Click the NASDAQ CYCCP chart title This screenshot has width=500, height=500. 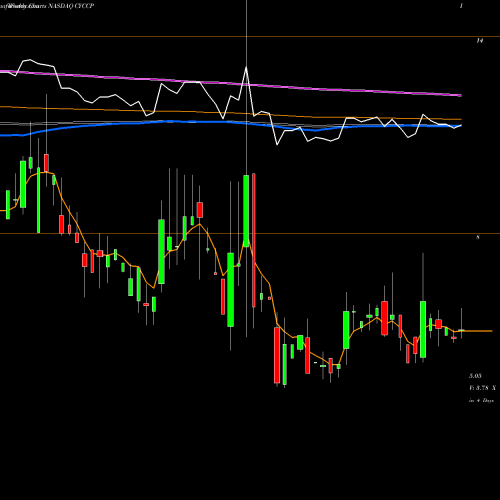[72, 6]
